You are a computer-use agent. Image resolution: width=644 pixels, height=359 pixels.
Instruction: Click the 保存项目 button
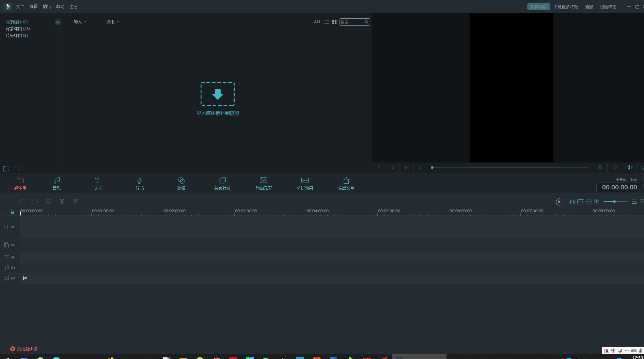coord(538,7)
